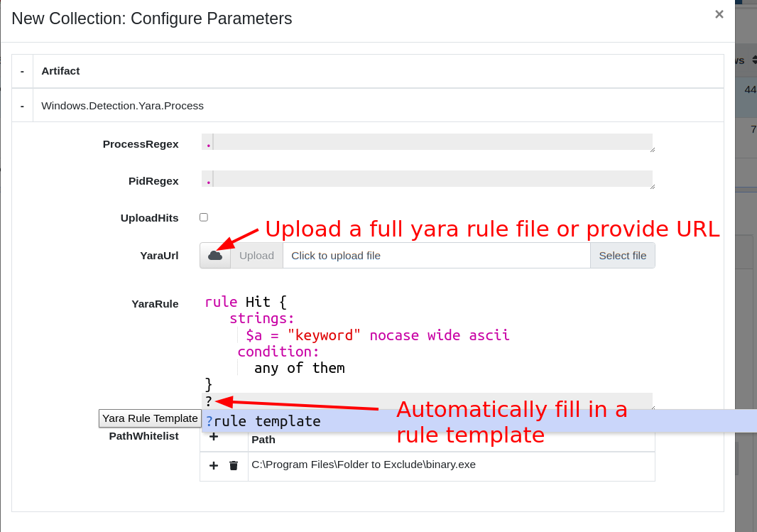757x532 pixels.
Task: Select the Path column header
Action: click(x=263, y=439)
